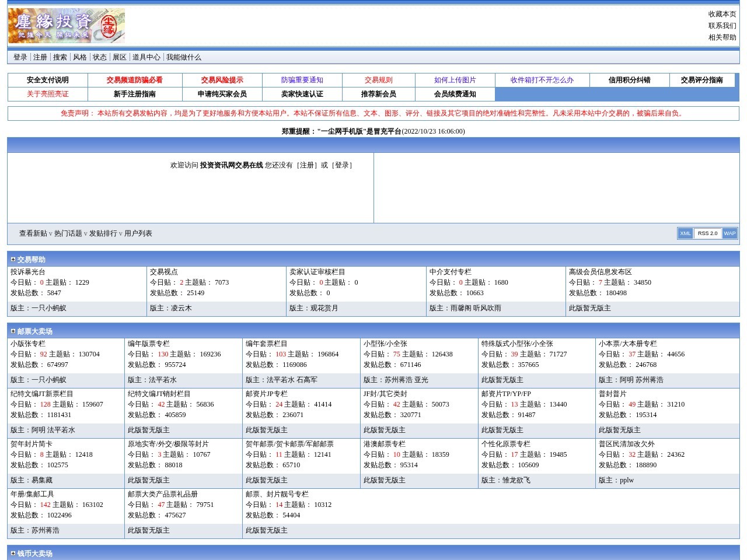The height and width of the screenshot is (560, 747).
Task: Open 收件箱打不开怎么办 link
Action: 542,80
